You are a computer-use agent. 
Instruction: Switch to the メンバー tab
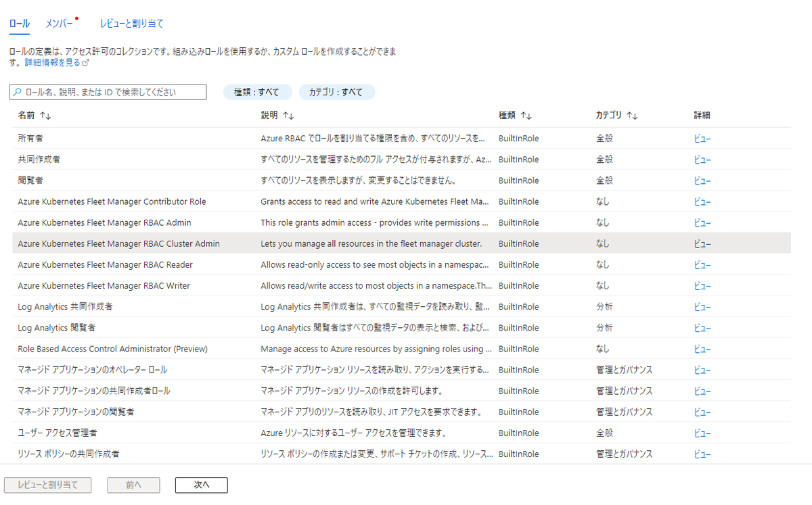pos(60,23)
